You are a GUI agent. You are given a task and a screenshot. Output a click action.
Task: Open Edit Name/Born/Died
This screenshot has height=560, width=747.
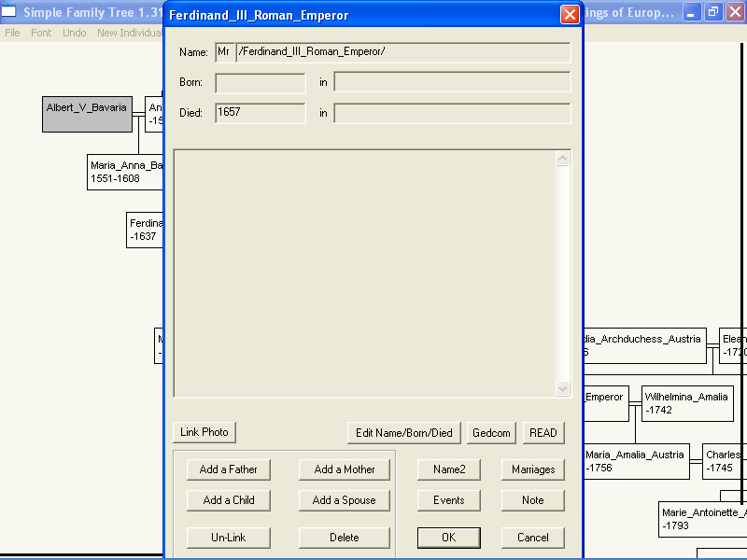(404, 433)
